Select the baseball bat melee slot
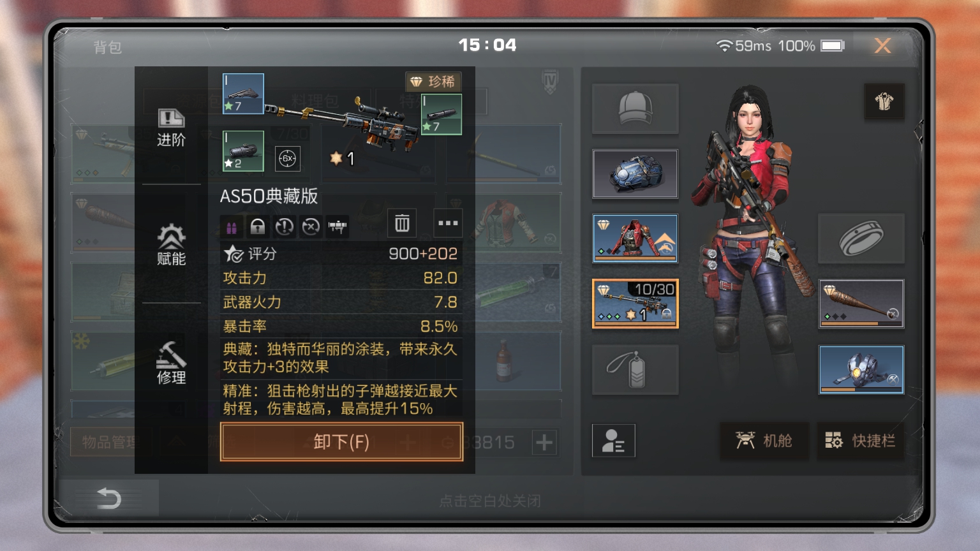Screen dimensions: 980x551 pyautogui.click(x=861, y=304)
